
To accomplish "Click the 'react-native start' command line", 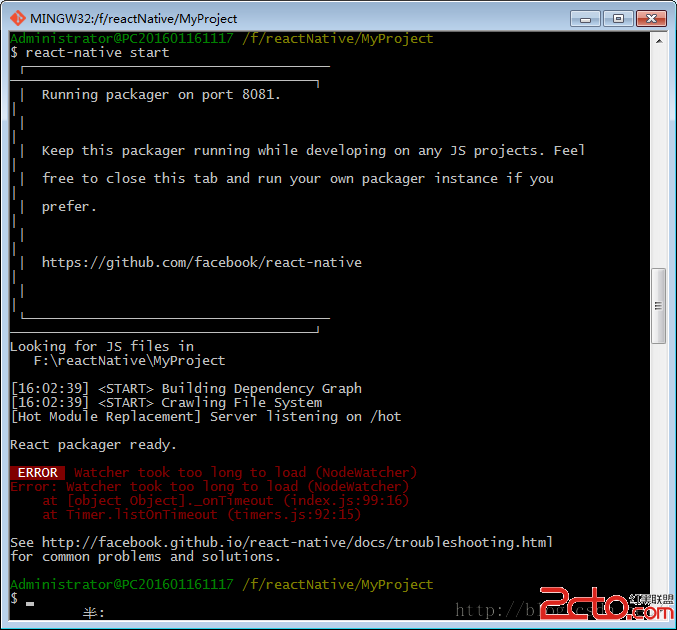I will (97, 53).
